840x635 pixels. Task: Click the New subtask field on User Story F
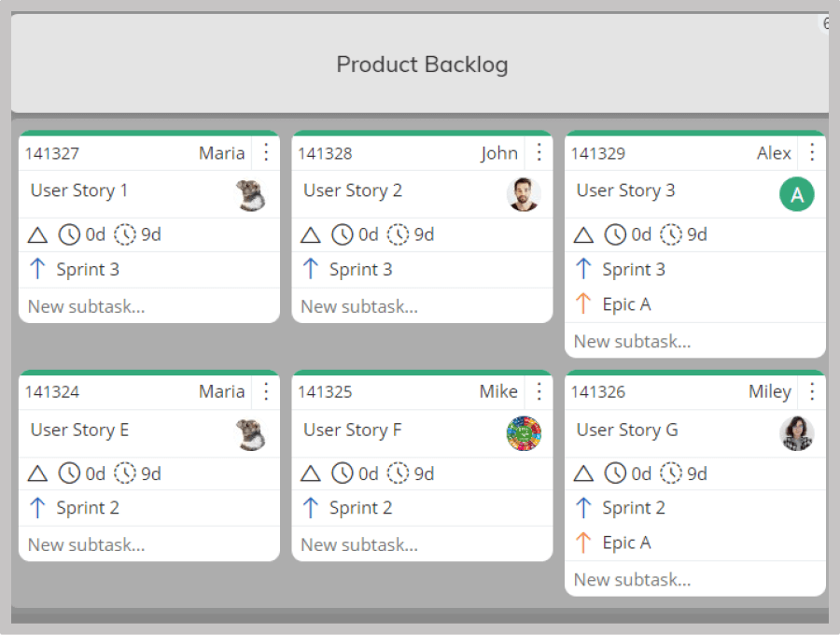422,545
